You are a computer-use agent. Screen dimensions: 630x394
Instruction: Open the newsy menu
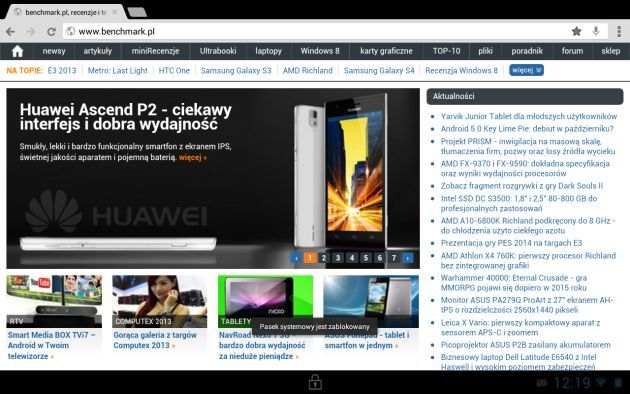point(54,51)
